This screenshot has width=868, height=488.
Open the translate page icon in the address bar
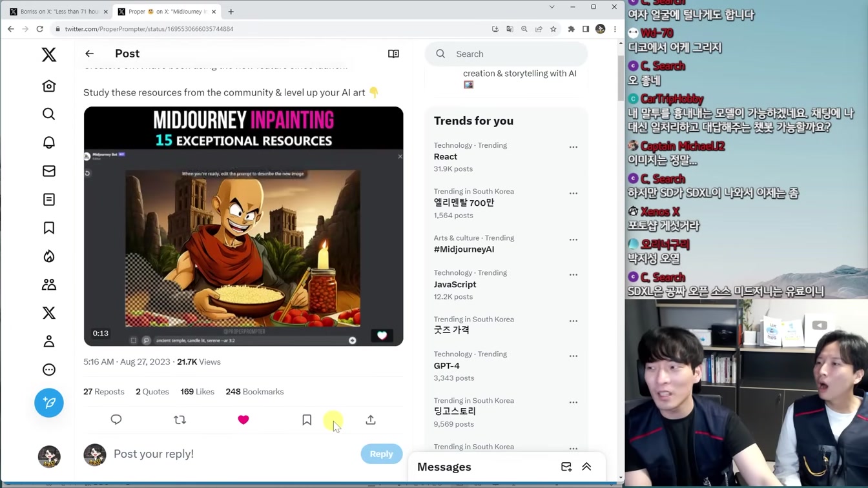510,29
